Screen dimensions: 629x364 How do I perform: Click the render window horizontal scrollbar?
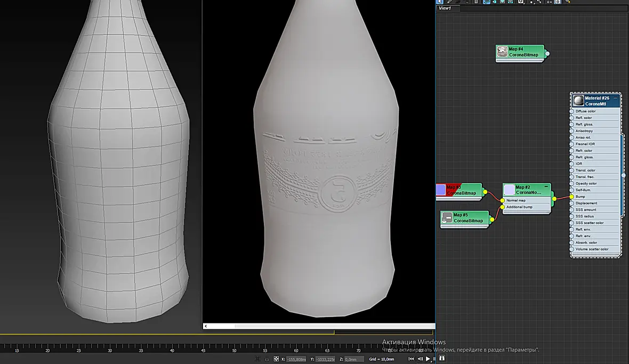[x=319, y=326]
